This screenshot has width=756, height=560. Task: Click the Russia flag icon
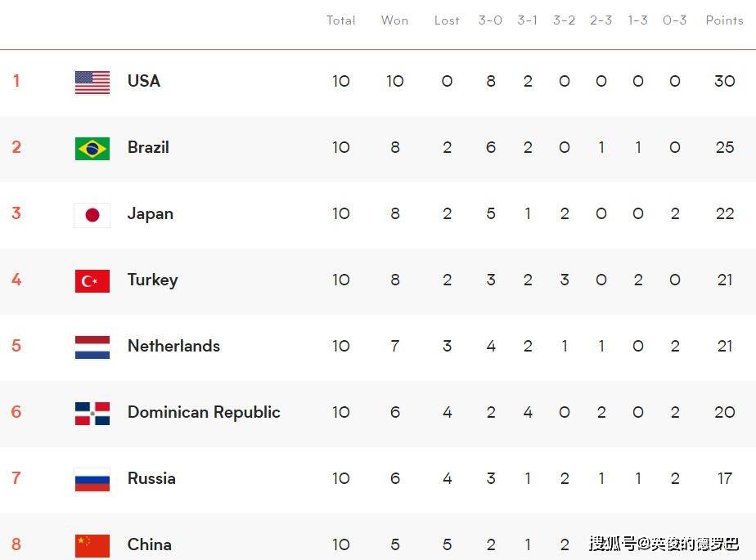tap(92, 479)
